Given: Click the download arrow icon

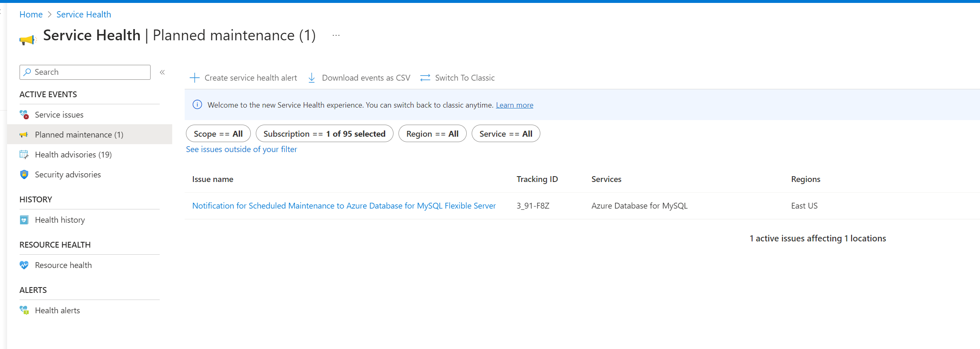Looking at the screenshot, I should [x=312, y=78].
